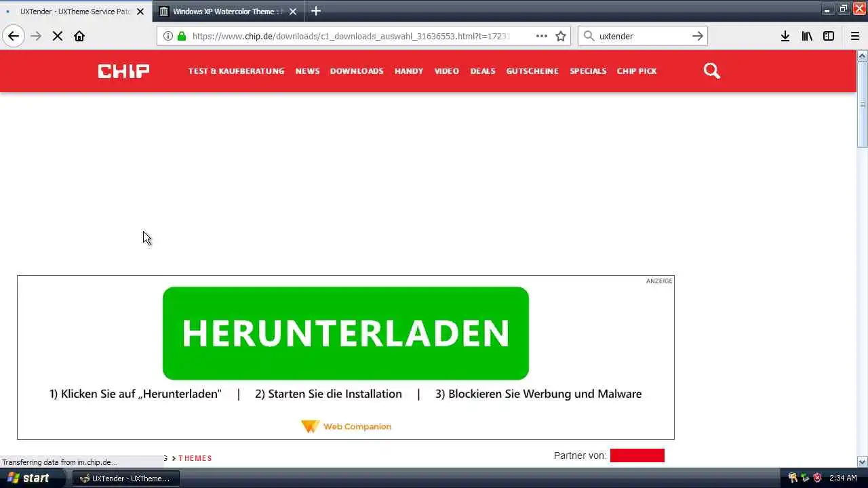Viewport: 868px width, 488px height.
Task: Switch to Windows XP Watercolor Theme tab
Action: click(228, 12)
